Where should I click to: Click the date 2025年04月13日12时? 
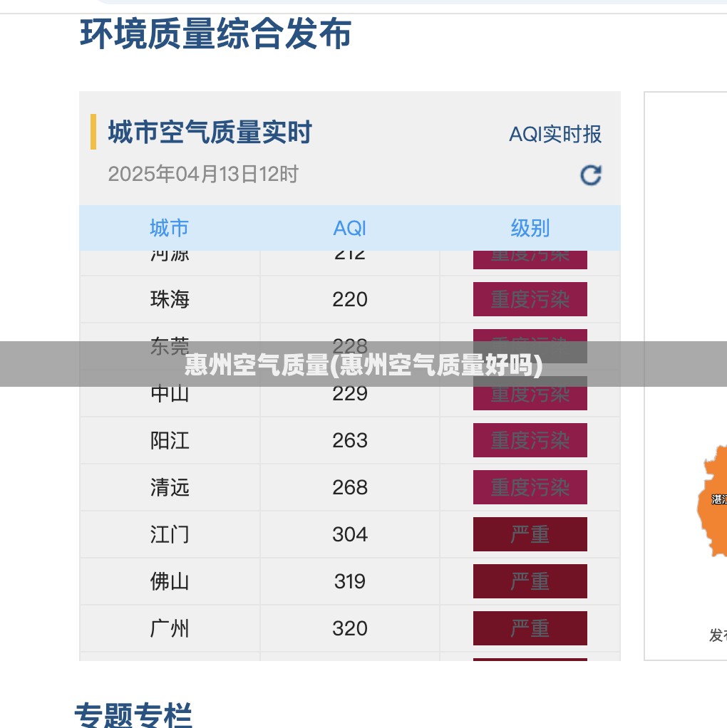203,174
